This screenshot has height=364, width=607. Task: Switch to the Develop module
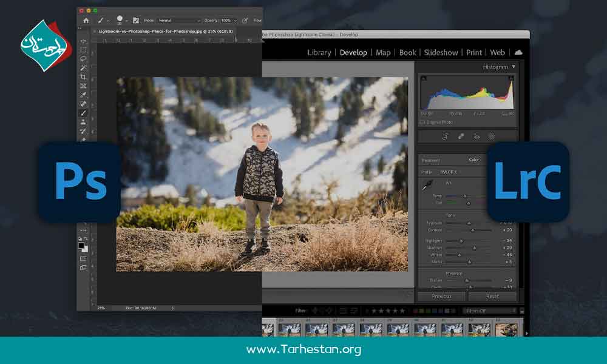point(353,53)
